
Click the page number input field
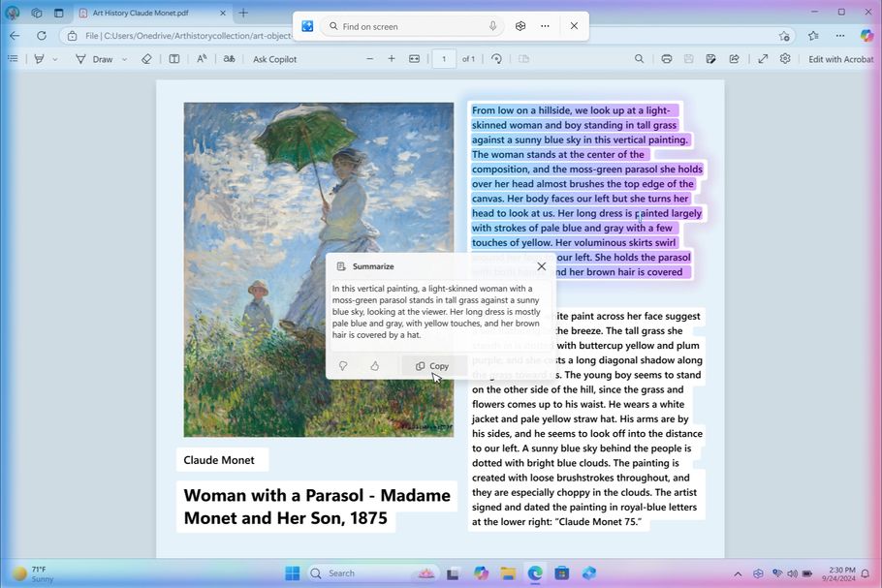[x=444, y=59]
